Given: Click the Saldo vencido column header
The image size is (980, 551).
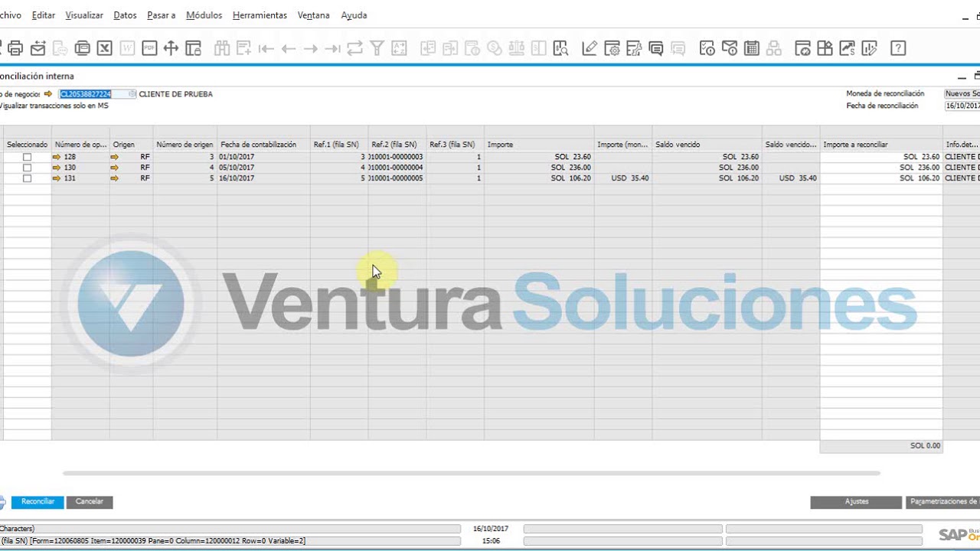Looking at the screenshot, I should (707, 145).
